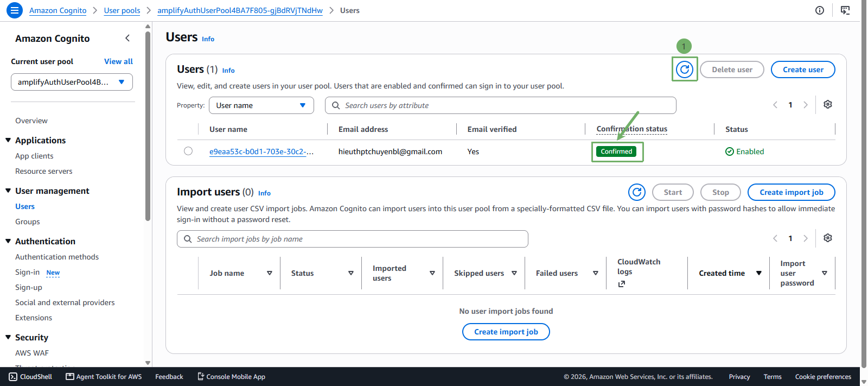This screenshot has width=868, height=386.
Task: Collapse the User management section
Action: point(8,191)
